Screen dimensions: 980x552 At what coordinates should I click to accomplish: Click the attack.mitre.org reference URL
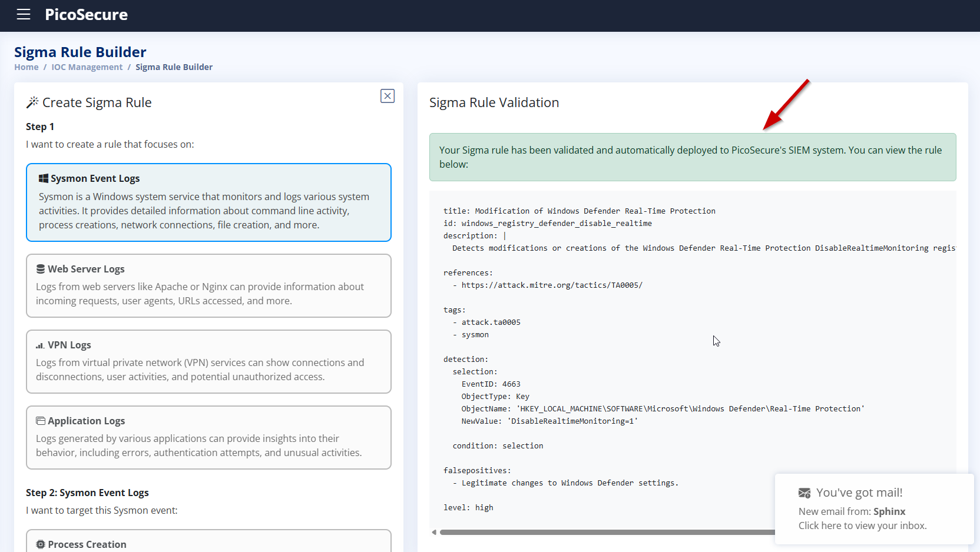pyautogui.click(x=552, y=285)
